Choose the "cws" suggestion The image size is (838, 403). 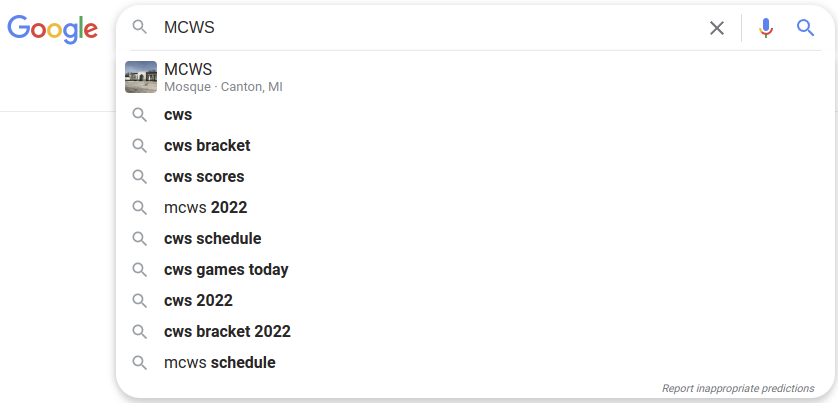point(178,115)
